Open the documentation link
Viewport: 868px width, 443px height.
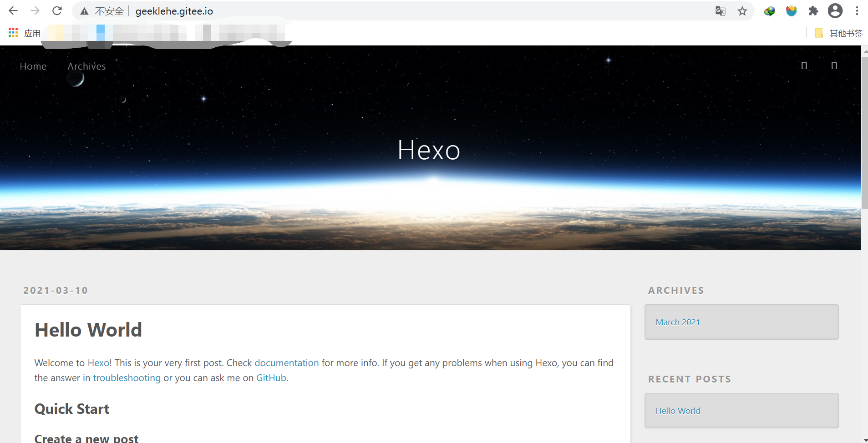click(x=287, y=363)
